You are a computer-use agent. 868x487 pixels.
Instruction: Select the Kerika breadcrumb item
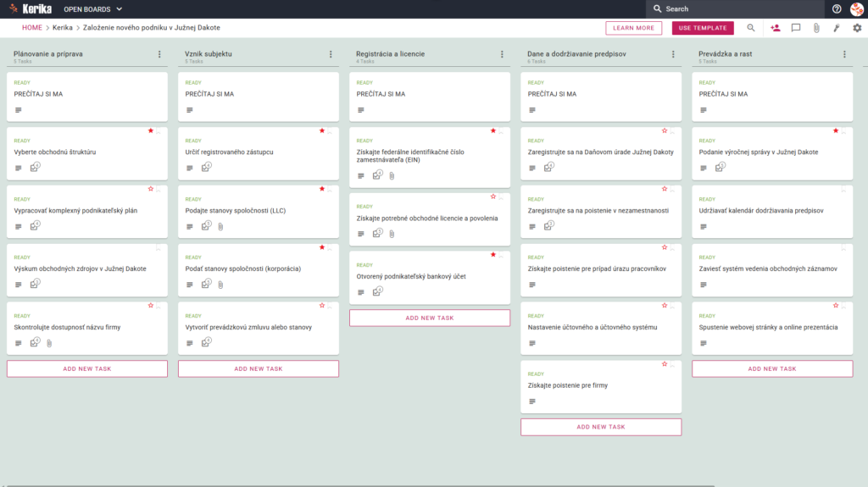[63, 28]
